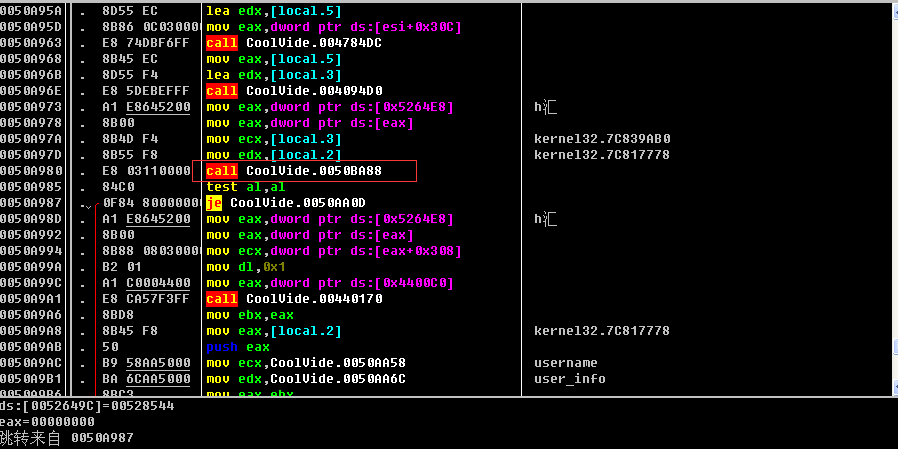Select address 0050A95A in the address column
898x449 pixels.
31,11
